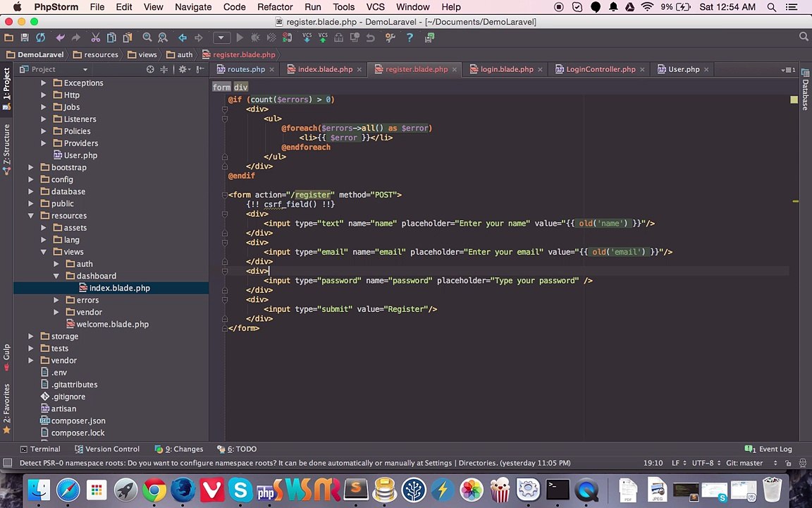Viewport: 812px width, 508px height.
Task: Click the Help question mark icon
Action: (410, 37)
